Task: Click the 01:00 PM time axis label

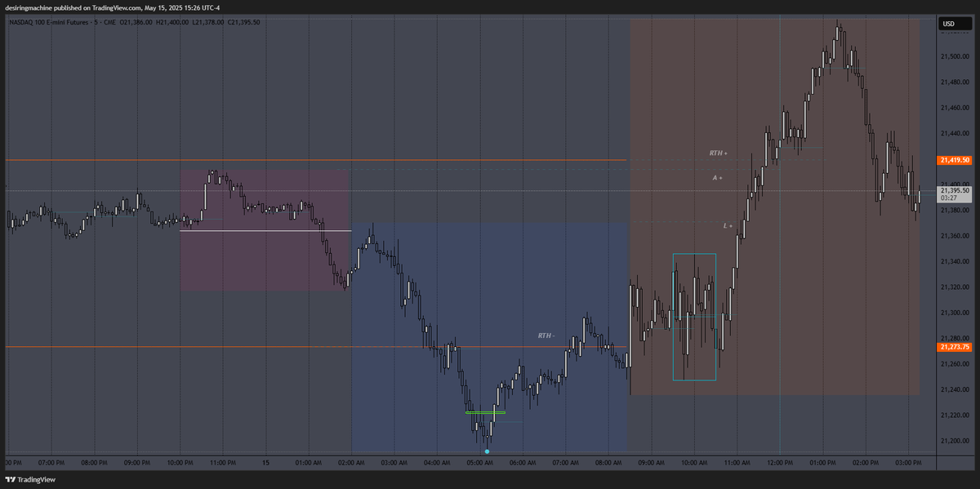Action: (x=823, y=462)
